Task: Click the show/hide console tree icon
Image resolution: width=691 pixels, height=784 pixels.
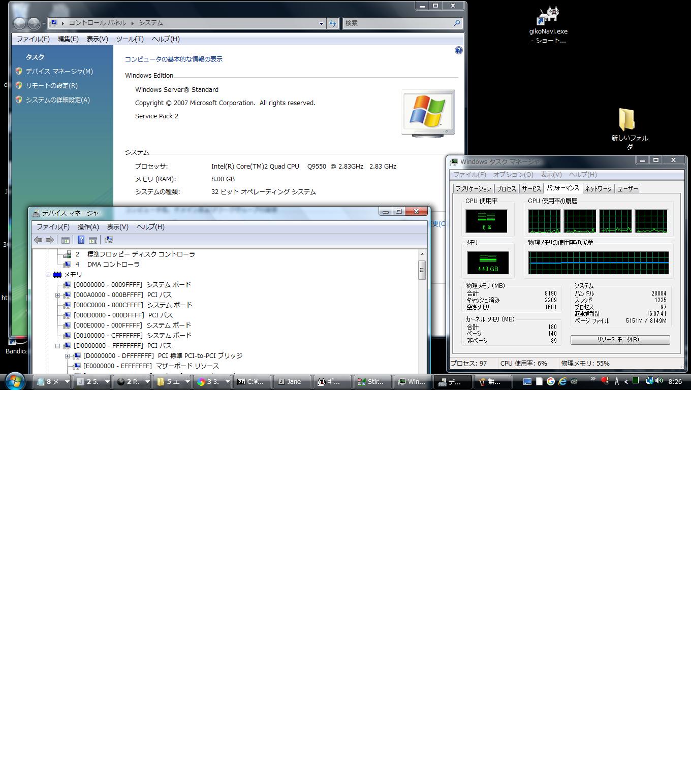Action: 65,240
